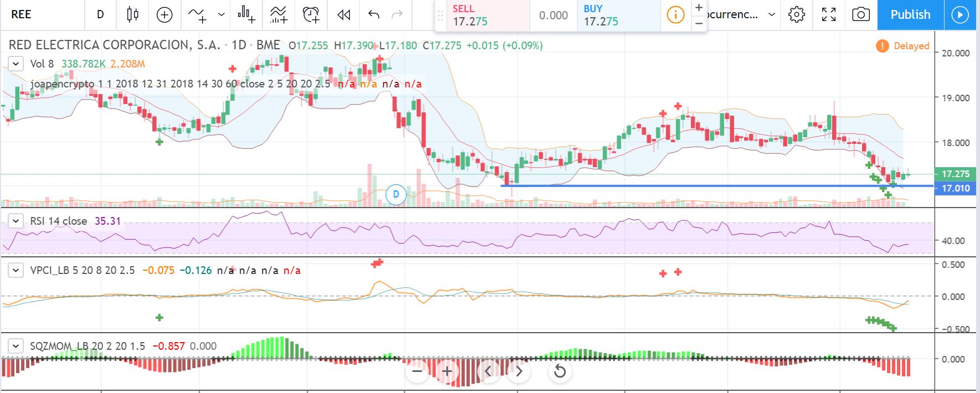Undo the last chart action
Viewport: 980px width, 393px height.
(x=374, y=15)
